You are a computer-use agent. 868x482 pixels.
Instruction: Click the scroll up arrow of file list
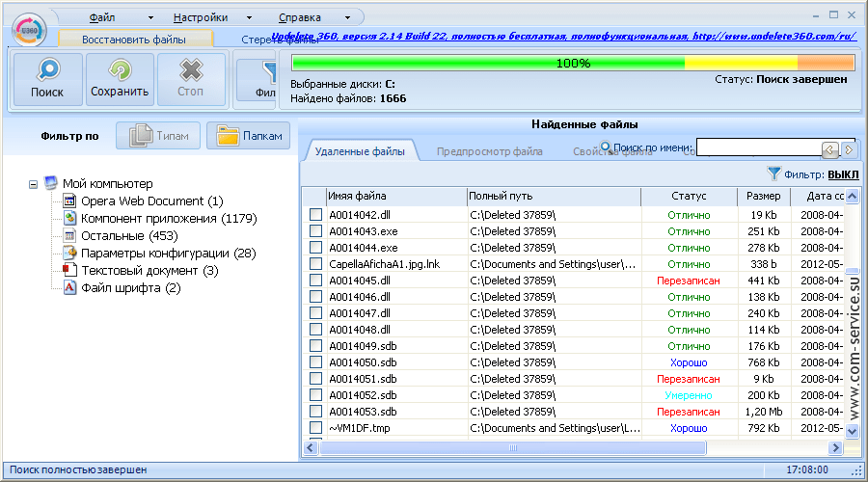coord(852,196)
